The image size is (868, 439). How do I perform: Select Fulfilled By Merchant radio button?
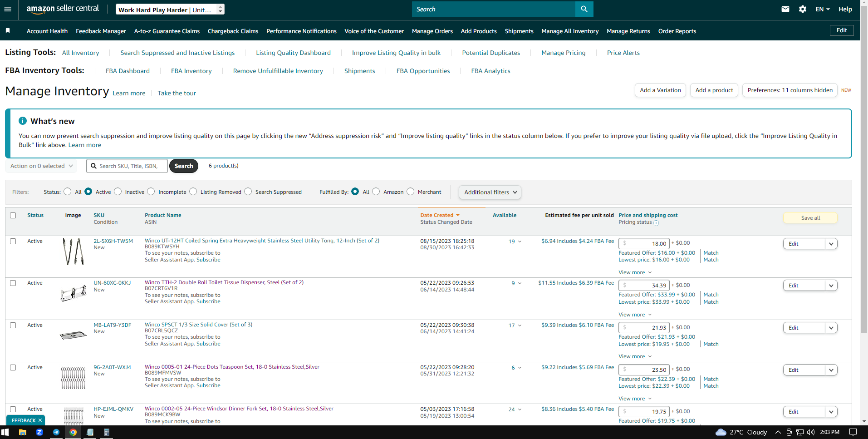pyautogui.click(x=411, y=192)
